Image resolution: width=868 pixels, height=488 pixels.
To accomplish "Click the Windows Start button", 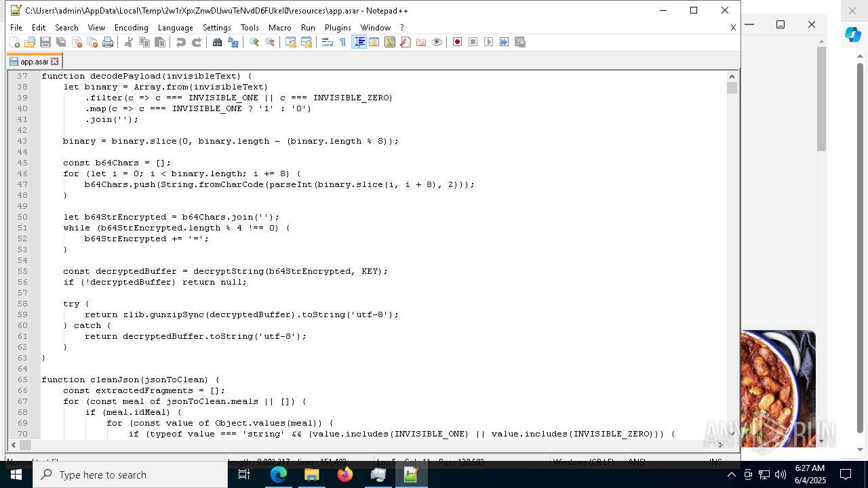I will [x=16, y=474].
